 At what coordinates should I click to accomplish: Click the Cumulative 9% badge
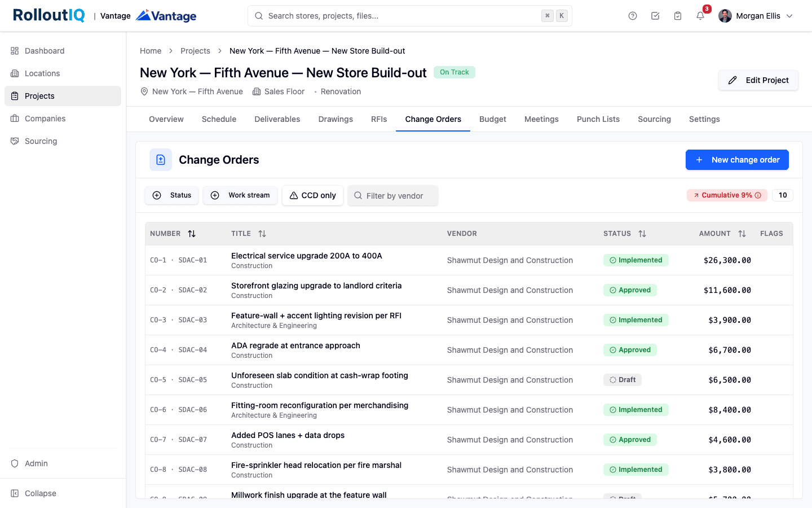click(x=727, y=195)
